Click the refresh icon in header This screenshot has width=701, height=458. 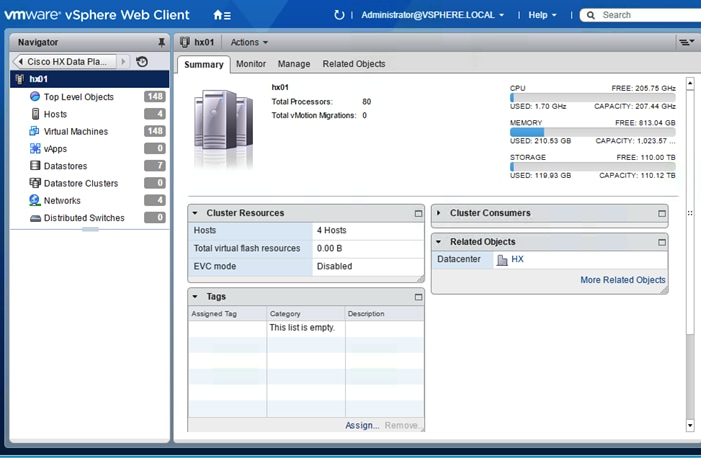(339, 15)
